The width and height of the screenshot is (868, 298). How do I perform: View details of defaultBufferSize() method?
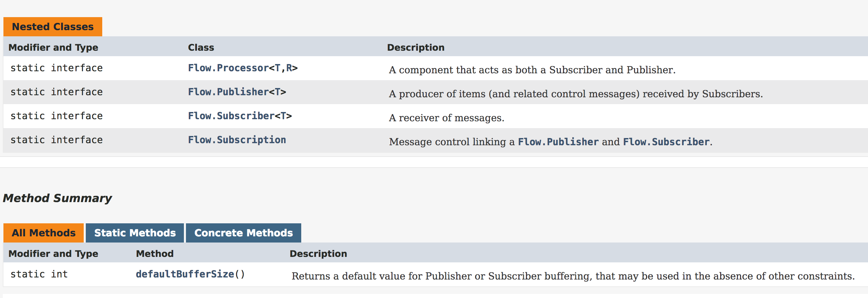coord(191,274)
